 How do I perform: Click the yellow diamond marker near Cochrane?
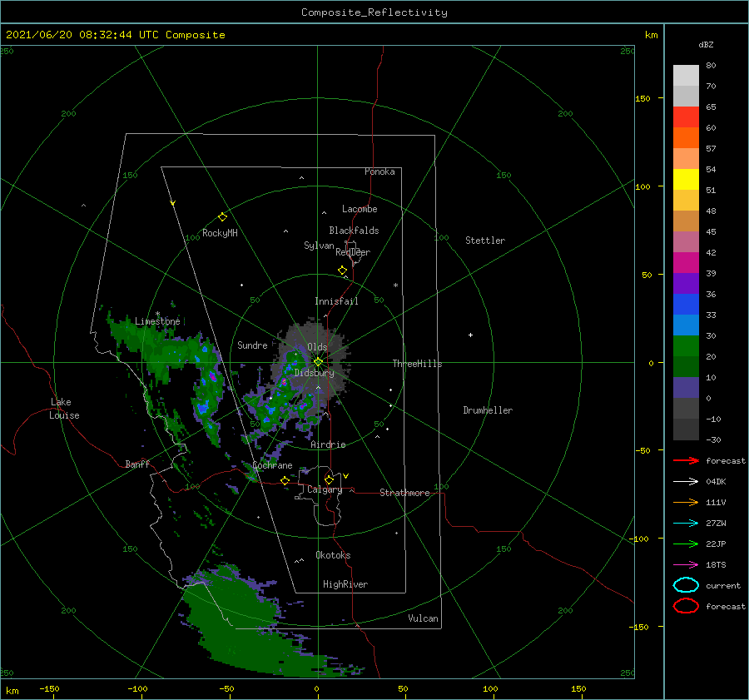pos(285,481)
